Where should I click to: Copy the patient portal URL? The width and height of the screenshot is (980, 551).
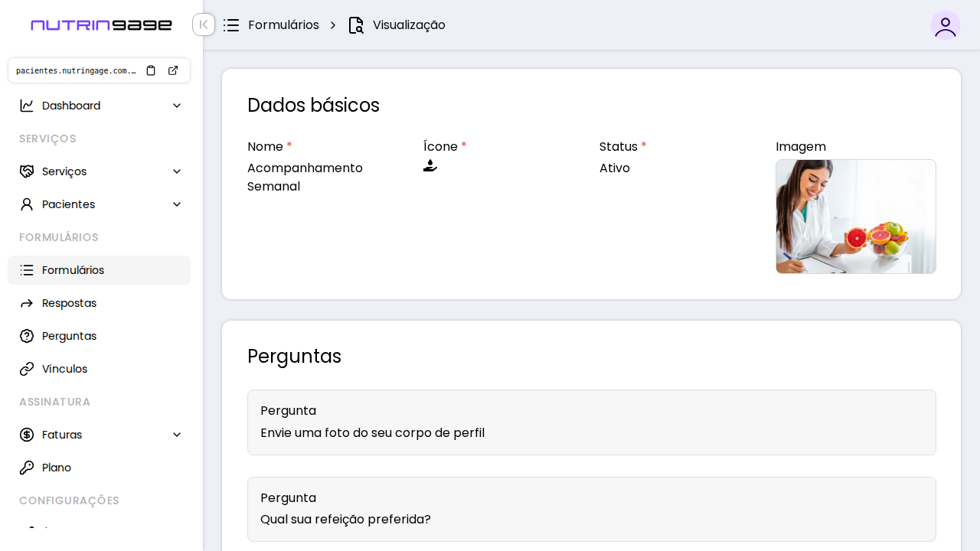(x=151, y=70)
